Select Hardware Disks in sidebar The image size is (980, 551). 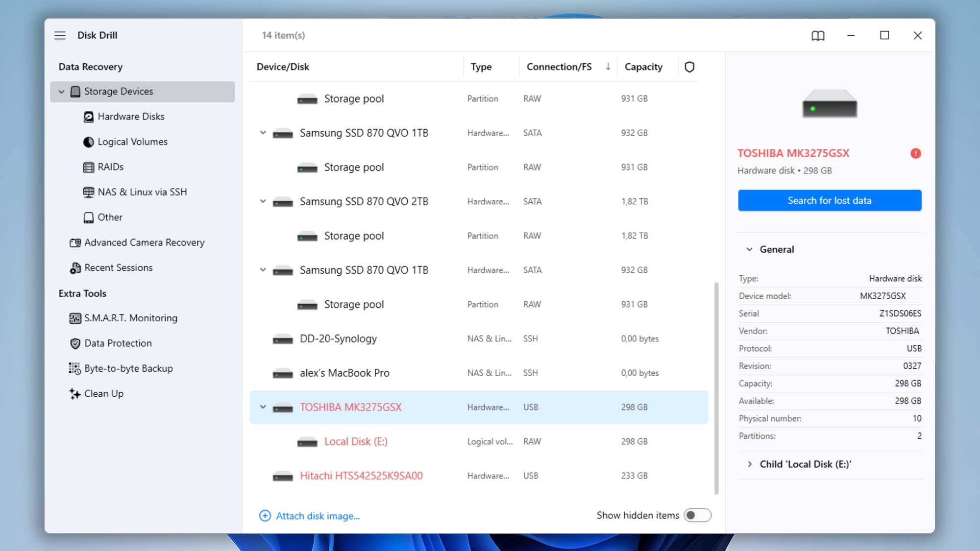[131, 117]
